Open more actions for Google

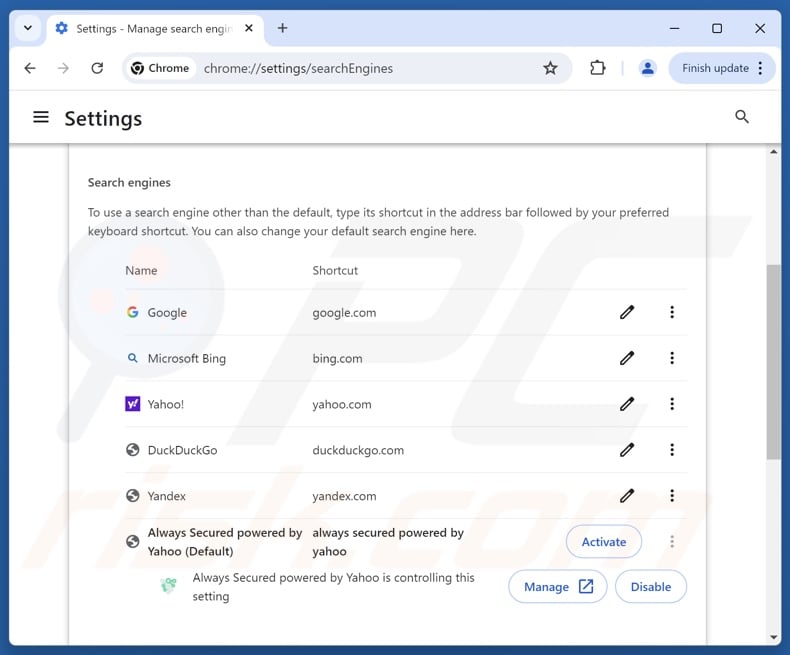(672, 312)
